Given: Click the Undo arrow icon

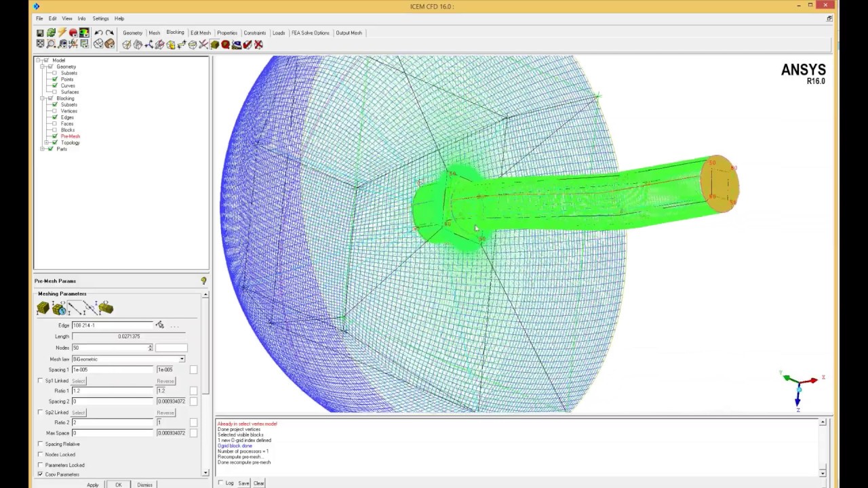Looking at the screenshot, I should (x=98, y=33).
